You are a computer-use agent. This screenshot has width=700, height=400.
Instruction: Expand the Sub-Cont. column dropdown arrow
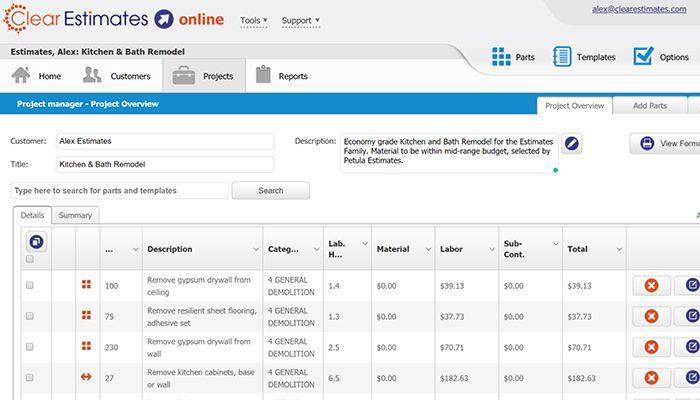556,244
